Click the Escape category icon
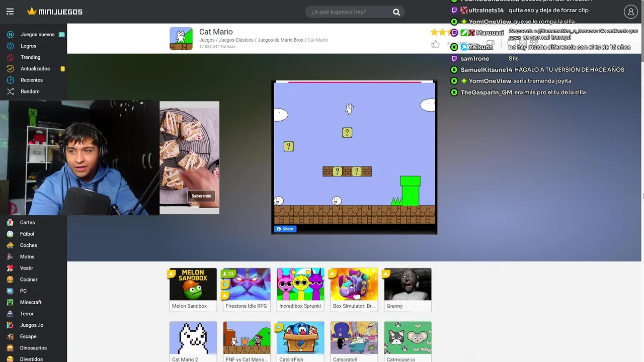The height and width of the screenshot is (362, 644). pyautogui.click(x=10, y=336)
